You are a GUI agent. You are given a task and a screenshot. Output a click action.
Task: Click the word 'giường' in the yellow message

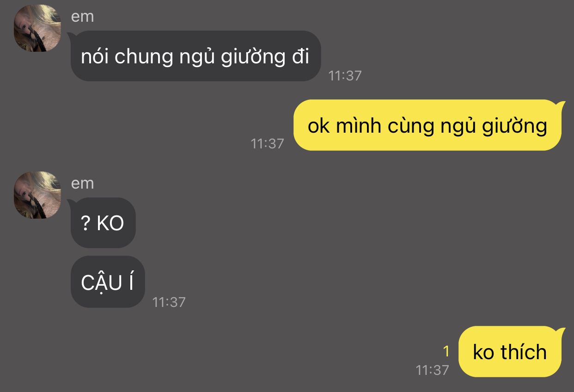pos(514,126)
